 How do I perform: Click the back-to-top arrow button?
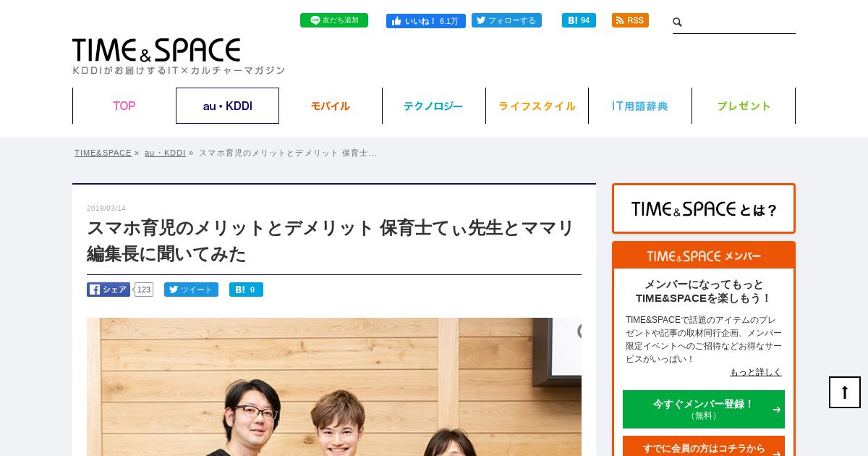pos(845,392)
